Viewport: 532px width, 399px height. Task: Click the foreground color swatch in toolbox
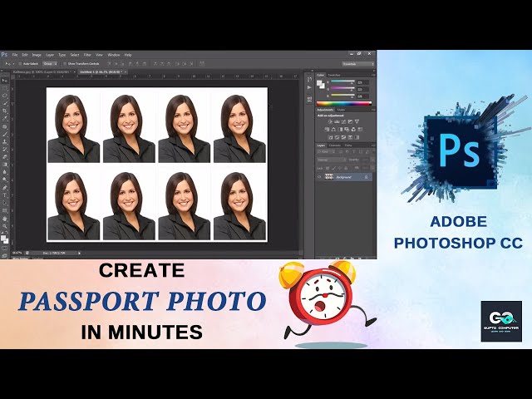[3, 238]
